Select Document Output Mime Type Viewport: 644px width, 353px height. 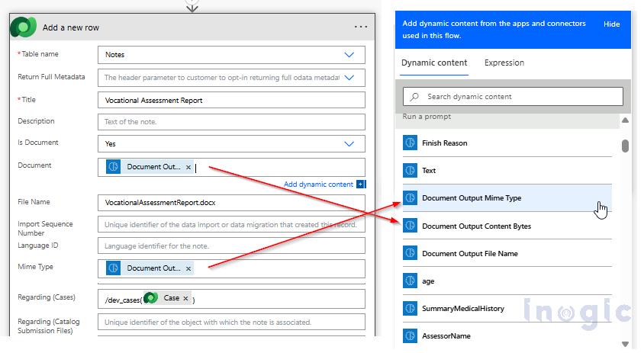[x=507, y=197]
